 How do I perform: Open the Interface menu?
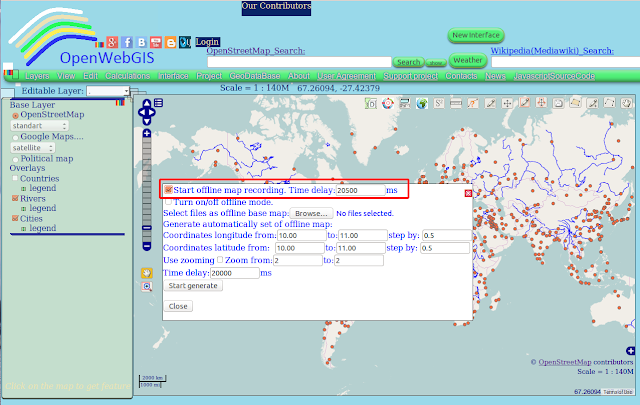click(173, 76)
